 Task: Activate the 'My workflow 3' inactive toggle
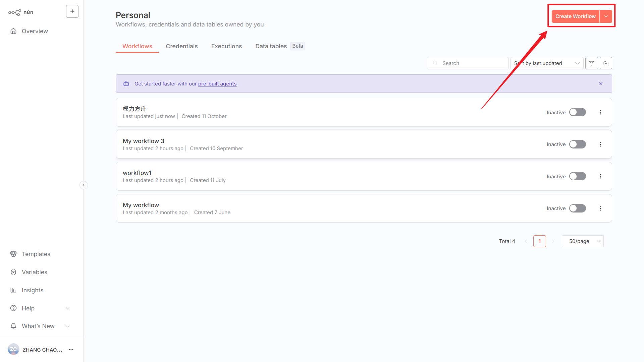[x=577, y=144]
